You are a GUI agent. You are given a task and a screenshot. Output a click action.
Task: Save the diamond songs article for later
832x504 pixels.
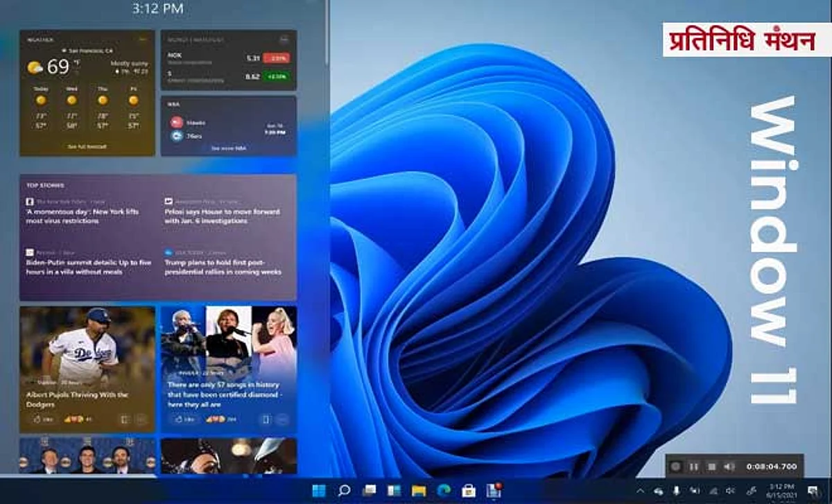[266, 419]
